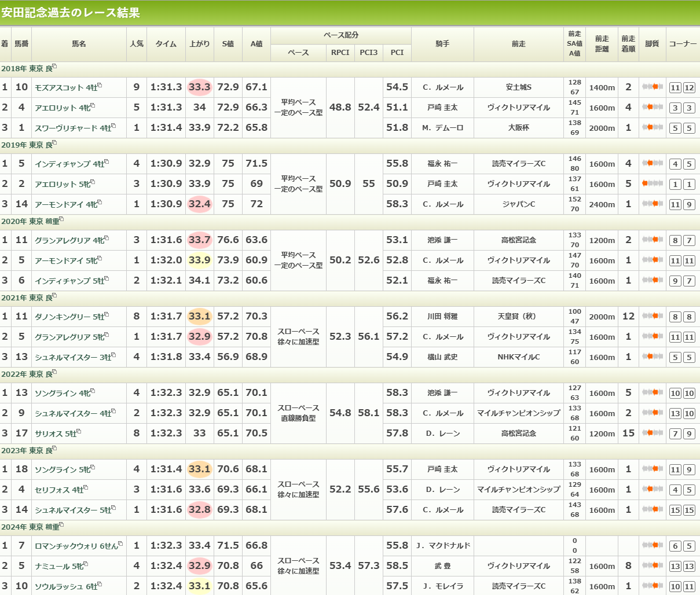Click the 上がり column header

coord(199,44)
